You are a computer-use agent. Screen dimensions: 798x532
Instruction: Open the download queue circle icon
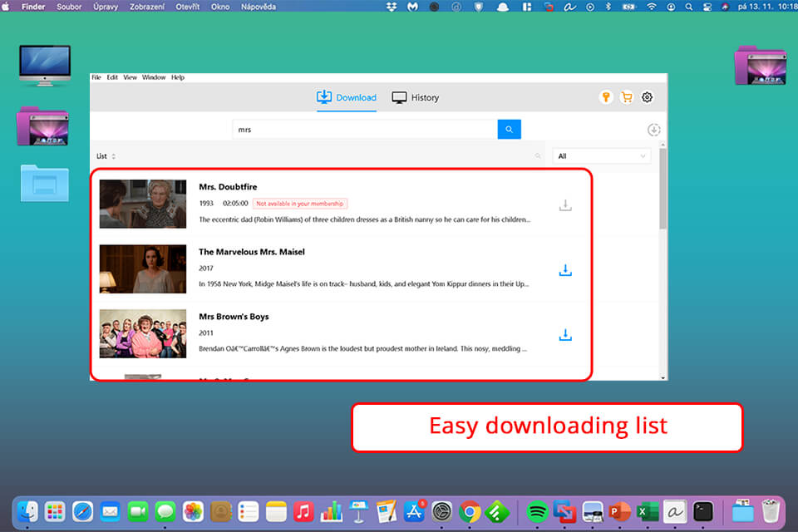pyautogui.click(x=654, y=130)
